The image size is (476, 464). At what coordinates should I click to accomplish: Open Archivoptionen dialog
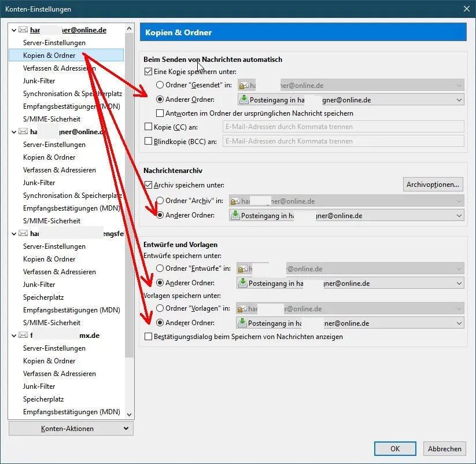[x=433, y=185]
